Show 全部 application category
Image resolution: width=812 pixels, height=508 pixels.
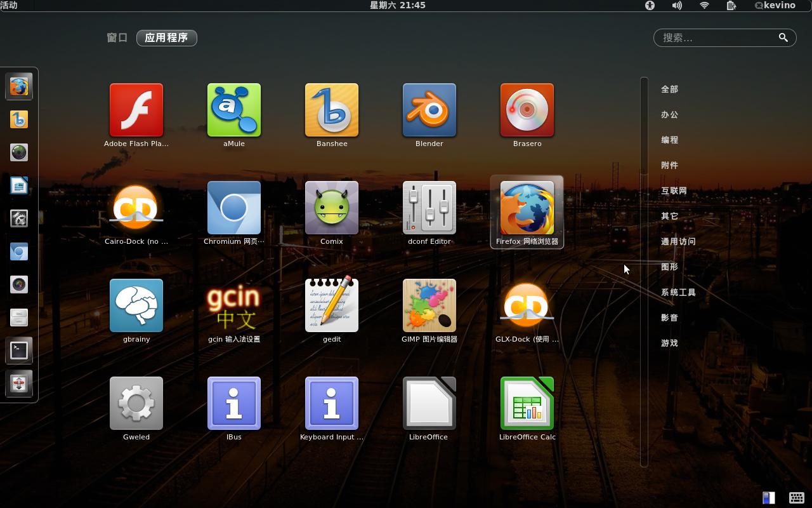pyautogui.click(x=669, y=89)
